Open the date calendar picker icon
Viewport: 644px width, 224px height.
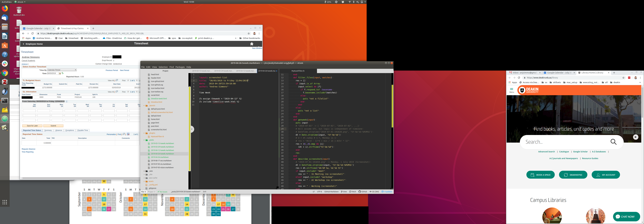pyautogui.click(x=60, y=73)
